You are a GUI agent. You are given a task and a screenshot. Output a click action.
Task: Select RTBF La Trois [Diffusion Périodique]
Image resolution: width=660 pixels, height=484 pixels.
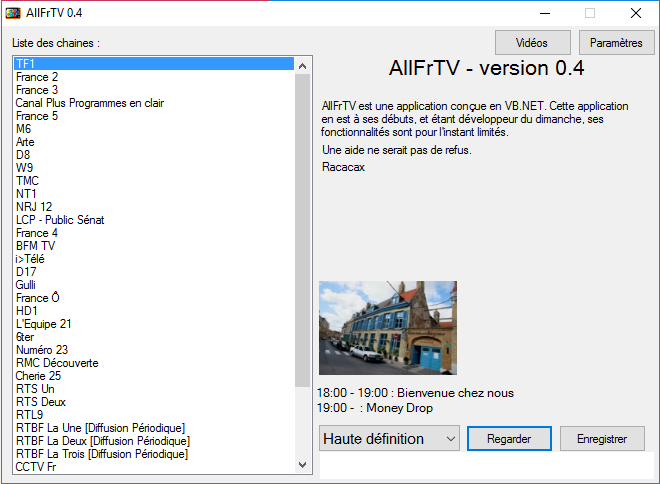click(x=154, y=454)
